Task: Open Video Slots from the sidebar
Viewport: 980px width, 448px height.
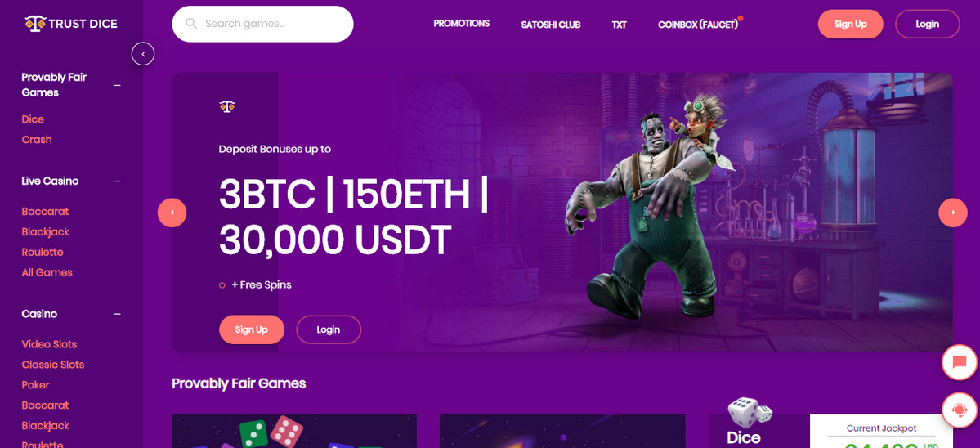Action: [x=49, y=344]
